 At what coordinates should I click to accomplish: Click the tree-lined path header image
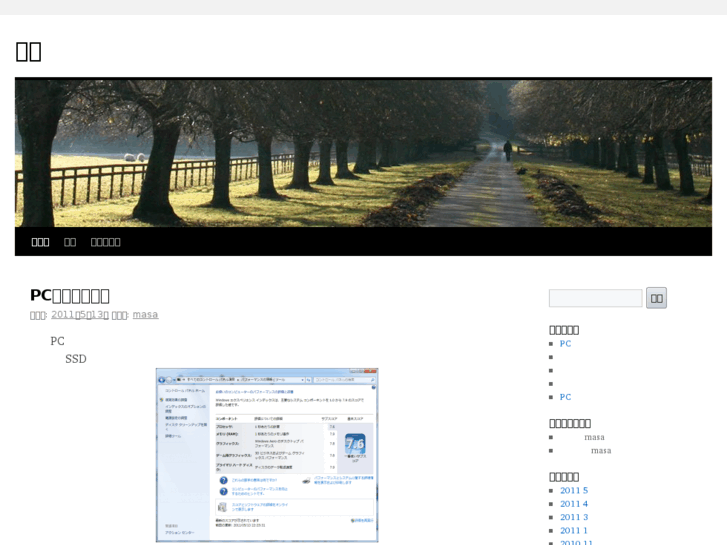[363, 153]
